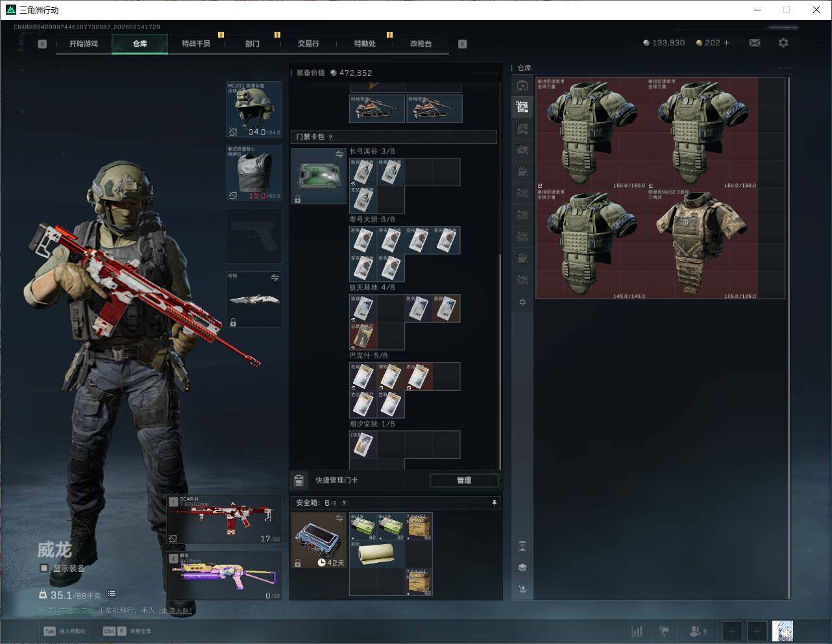Click the gold keycard under 航天基地

[363, 336]
